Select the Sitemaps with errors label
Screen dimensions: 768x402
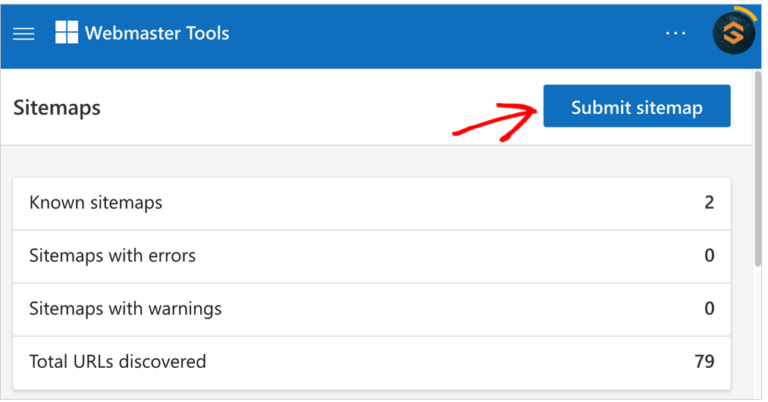coord(113,255)
